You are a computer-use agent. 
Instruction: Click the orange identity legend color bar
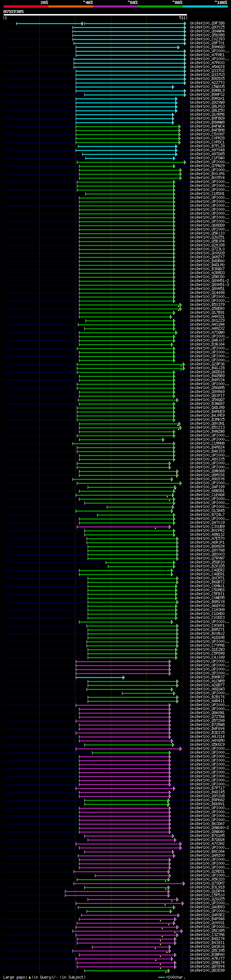coord(71,6)
